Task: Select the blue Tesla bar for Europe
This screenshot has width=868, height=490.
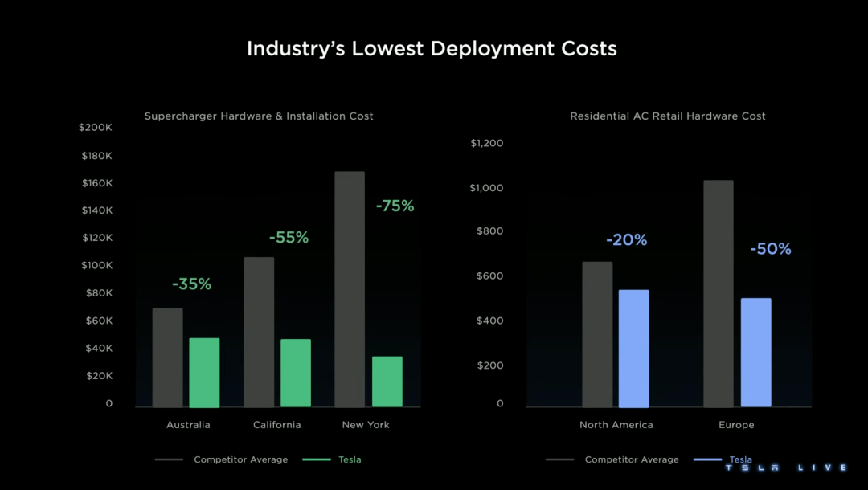Action: (756, 353)
